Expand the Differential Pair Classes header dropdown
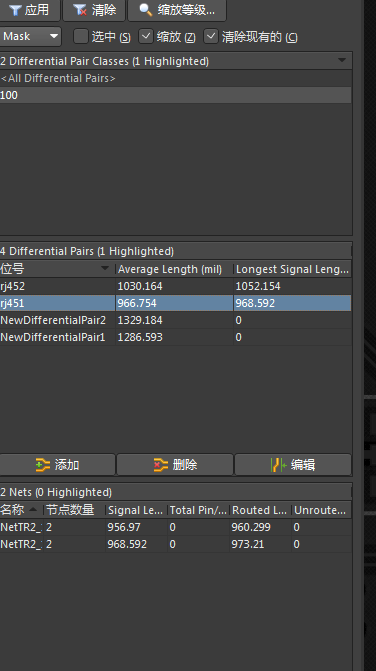 [342, 60]
